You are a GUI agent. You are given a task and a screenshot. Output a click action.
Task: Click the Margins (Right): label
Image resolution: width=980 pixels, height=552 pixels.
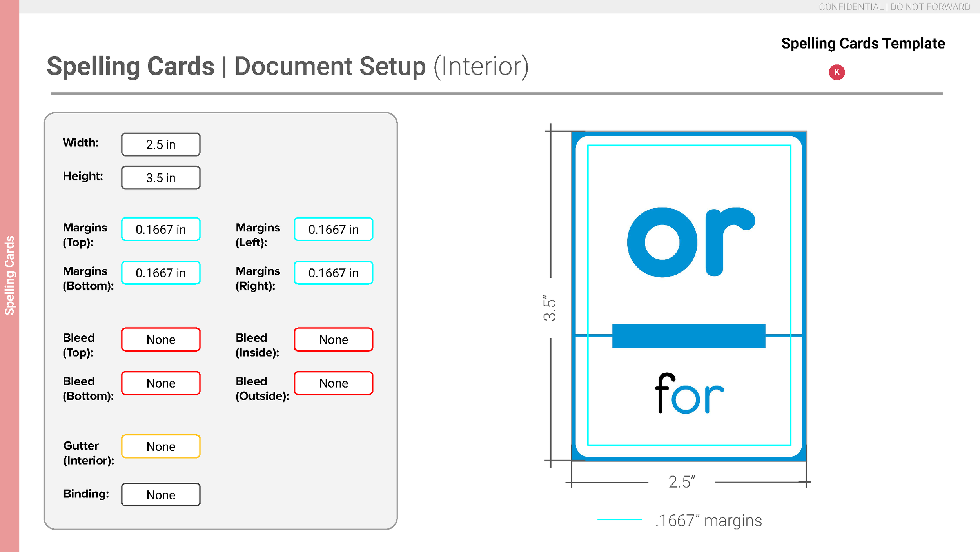(258, 278)
